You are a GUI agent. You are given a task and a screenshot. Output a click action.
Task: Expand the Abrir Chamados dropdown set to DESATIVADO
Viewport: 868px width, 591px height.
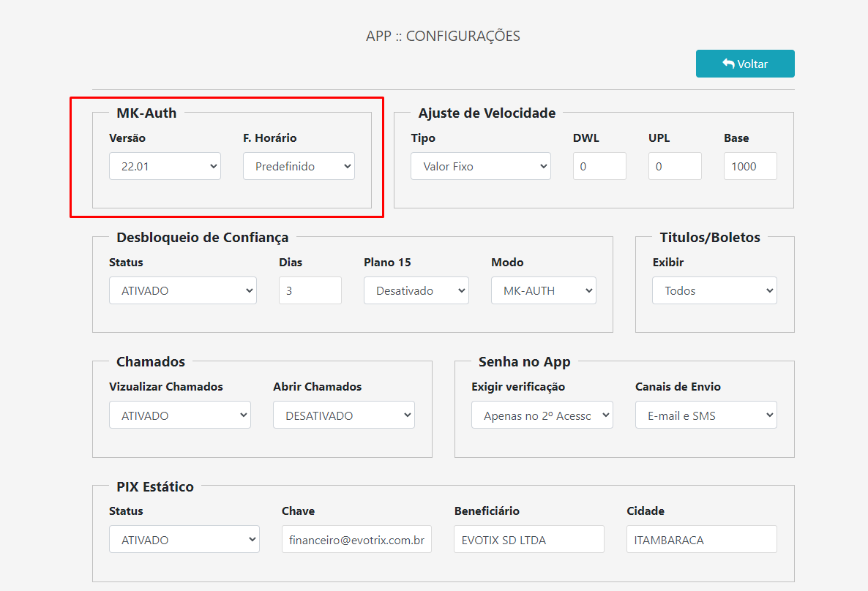tap(344, 414)
